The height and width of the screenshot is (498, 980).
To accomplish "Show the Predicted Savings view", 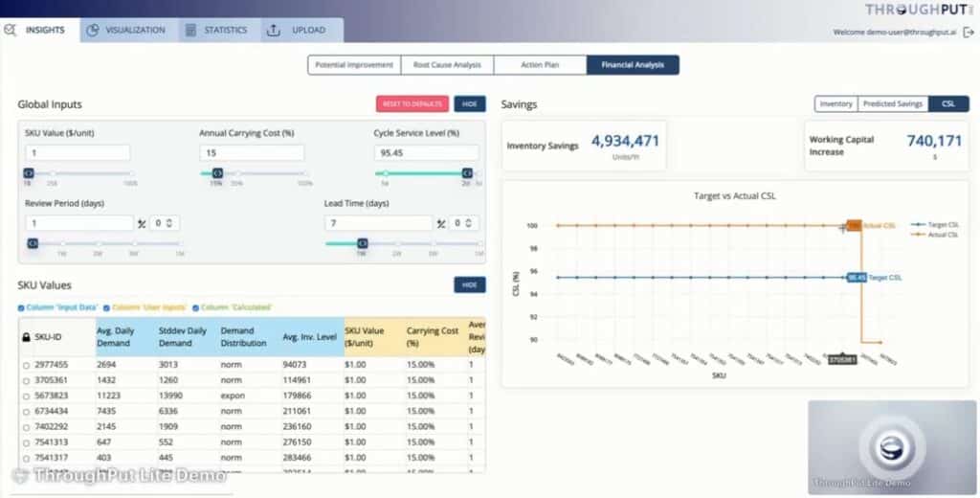I will click(x=893, y=103).
